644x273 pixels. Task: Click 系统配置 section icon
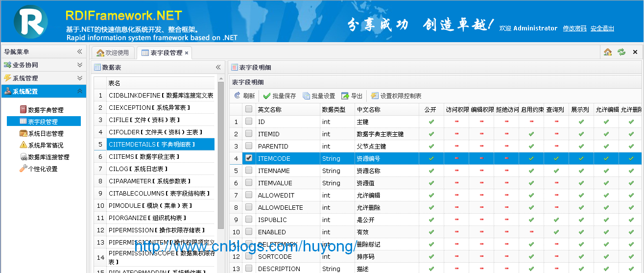pos(7,91)
